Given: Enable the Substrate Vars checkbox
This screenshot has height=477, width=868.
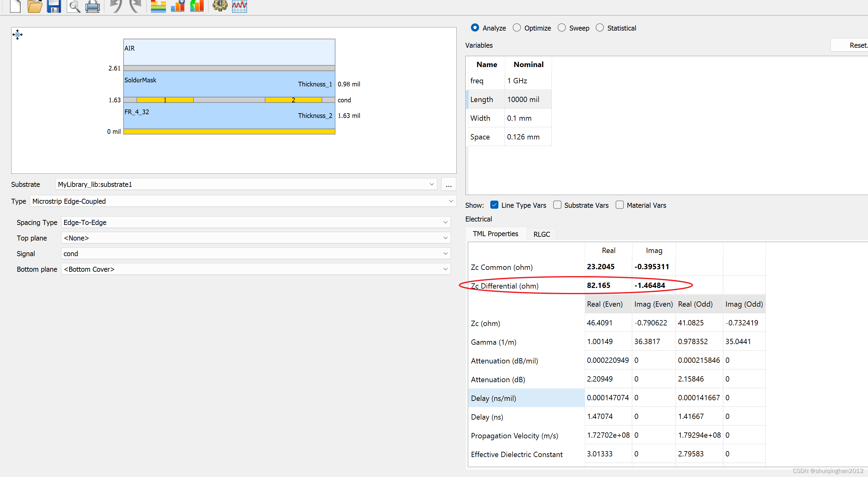Looking at the screenshot, I should pos(557,205).
